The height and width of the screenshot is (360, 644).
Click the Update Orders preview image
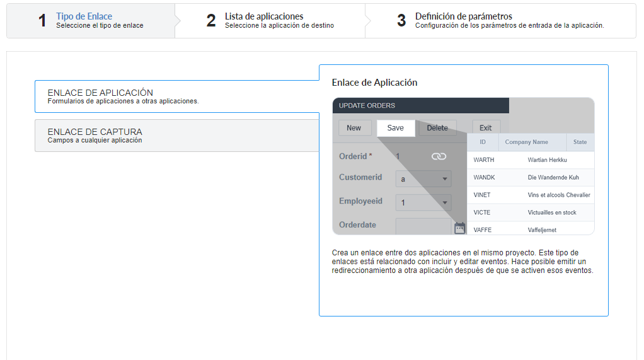tap(463, 166)
